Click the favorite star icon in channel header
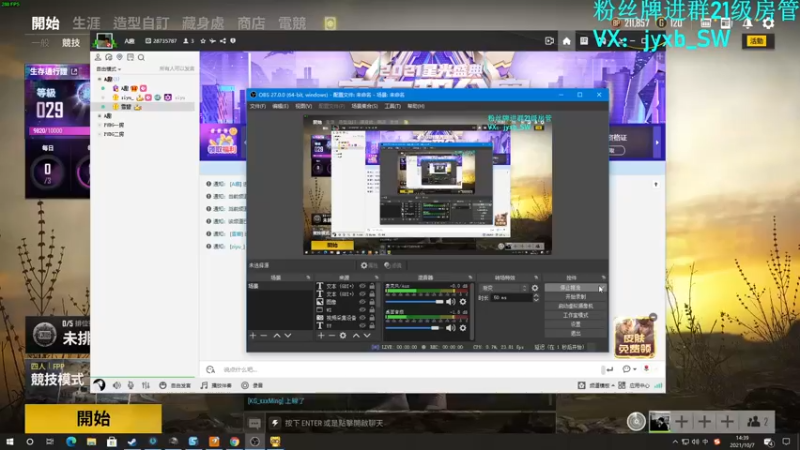The height and width of the screenshot is (450, 800). (x=203, y=41)
